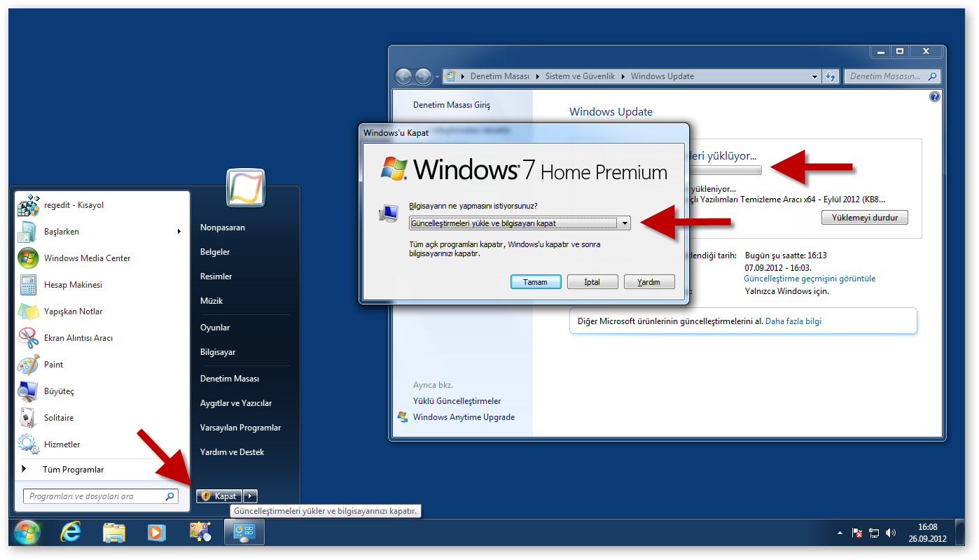979x560 pixels.
Task: Expand Başlarken submenu arrow
Action: tap(179, 232)
